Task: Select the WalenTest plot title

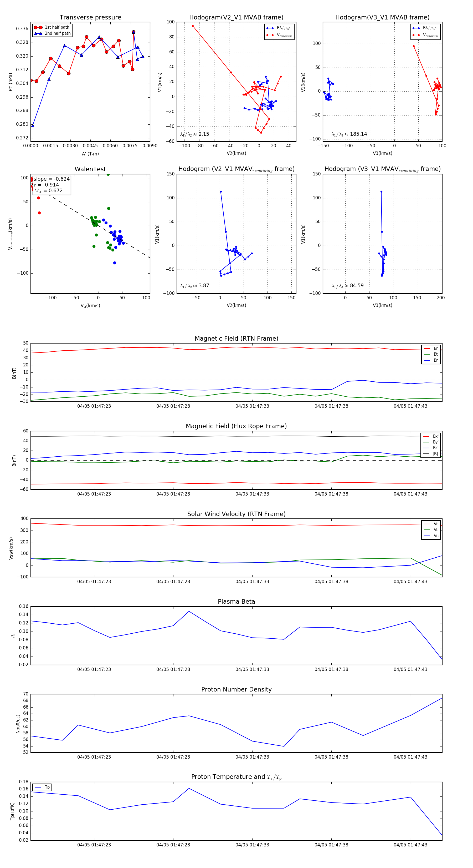Action: [x=90, y=169]
